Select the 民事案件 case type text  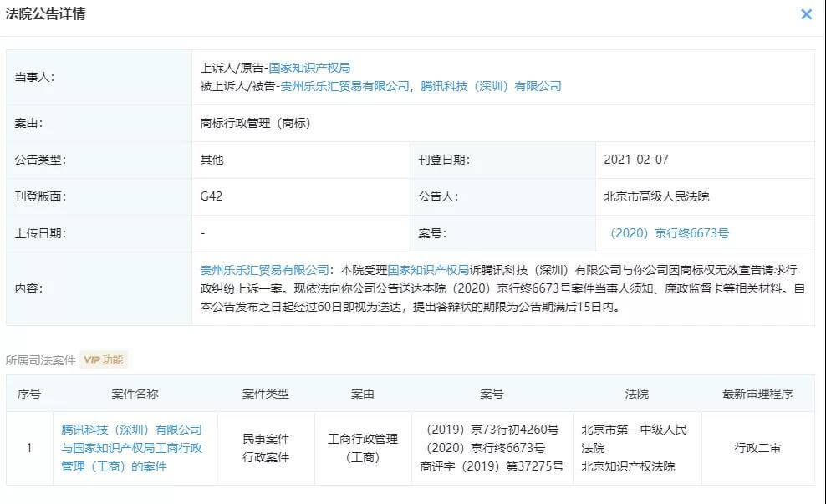266,439
